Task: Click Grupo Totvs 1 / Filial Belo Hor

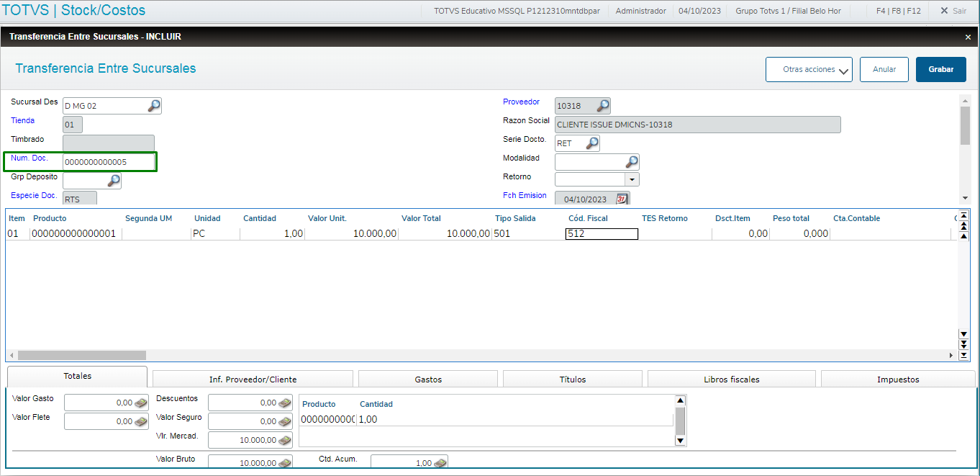Action: 788,11
